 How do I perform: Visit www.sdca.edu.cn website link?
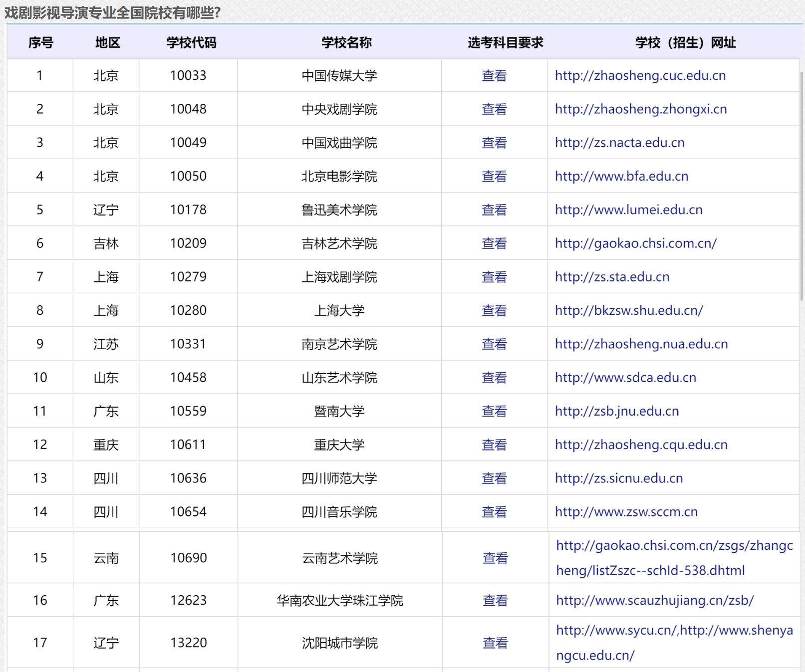(x=626, y=377)
